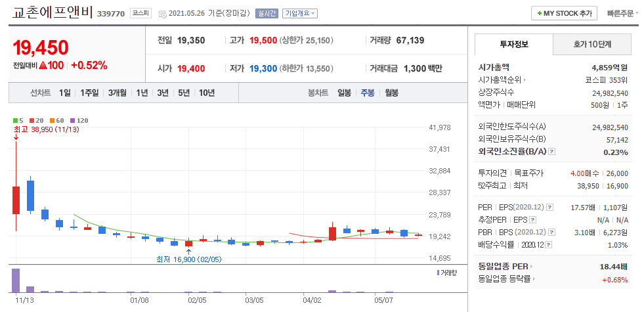This screenshot has width=644, height=312.
Task: Select the 3개월 line chart period
Action: 118,93
